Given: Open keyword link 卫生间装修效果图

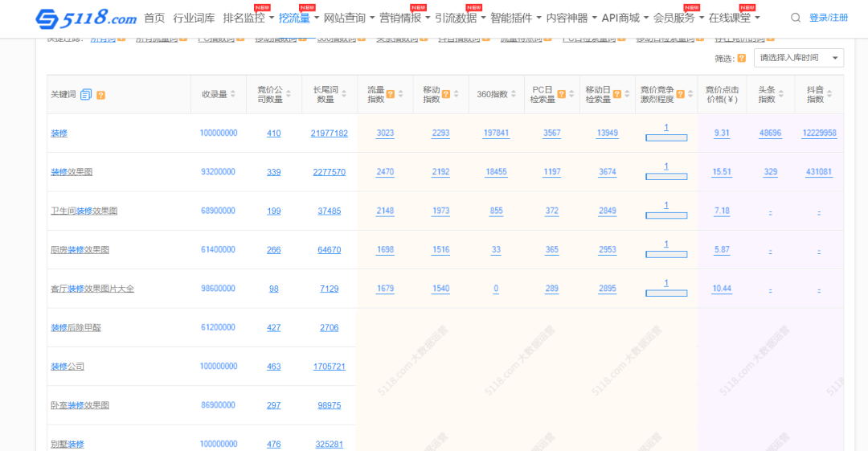Looking at the screenshot, I should (x=84, y=211).
